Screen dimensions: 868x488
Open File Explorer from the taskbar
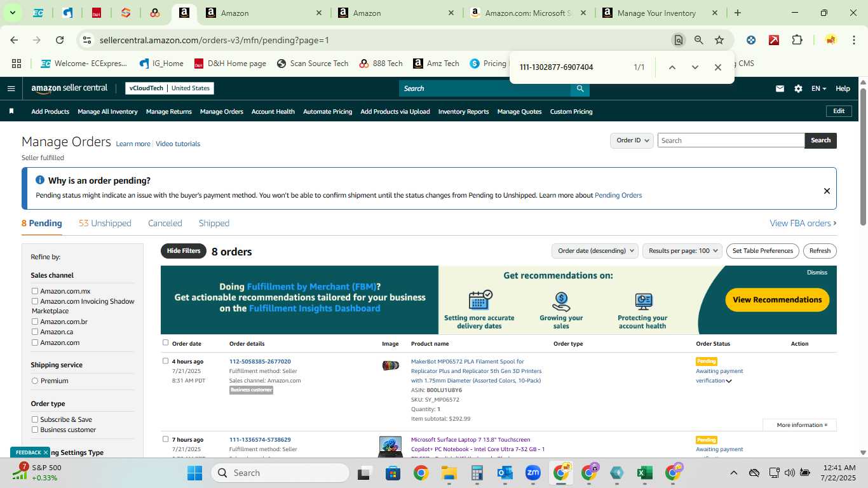[449, 473]
